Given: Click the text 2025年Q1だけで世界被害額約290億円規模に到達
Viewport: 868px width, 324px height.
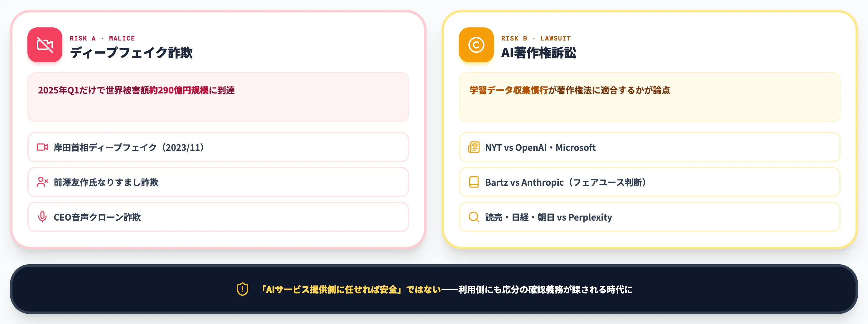Looking at the screenshot, I should click(136, 90).
